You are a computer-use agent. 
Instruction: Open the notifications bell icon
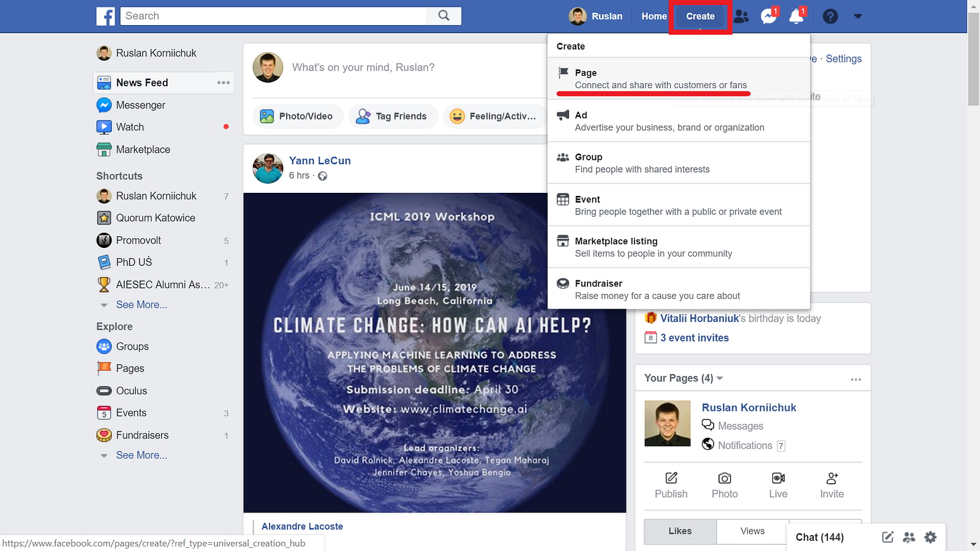pos(797,16)
